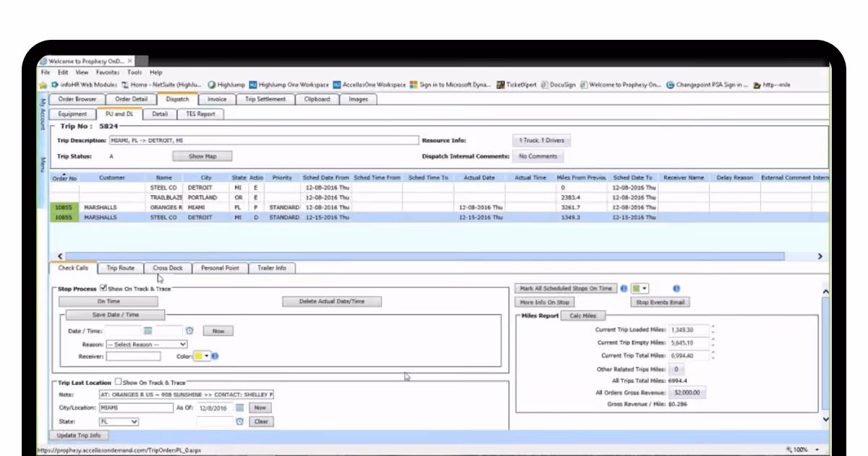The height and width of the screenshot is (456, 868).
Task: Open the TicketXpert favorite
Action: [x=516, y=85]
